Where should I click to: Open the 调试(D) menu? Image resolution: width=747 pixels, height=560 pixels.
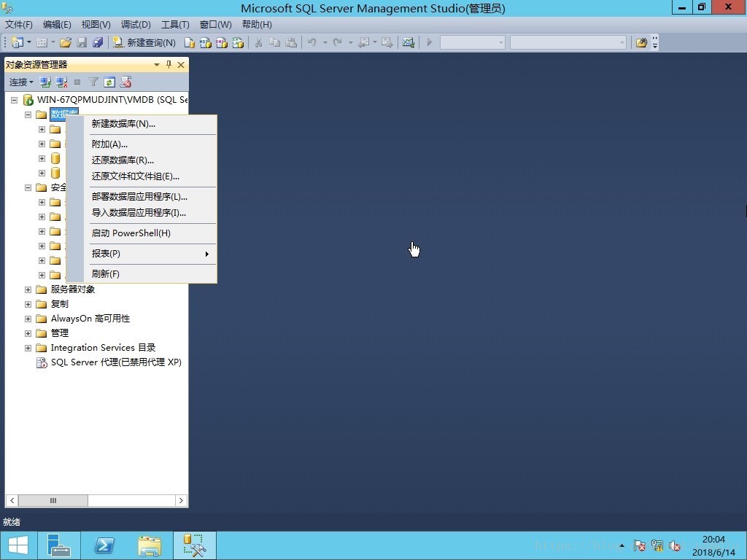click(x=136, y=24)
